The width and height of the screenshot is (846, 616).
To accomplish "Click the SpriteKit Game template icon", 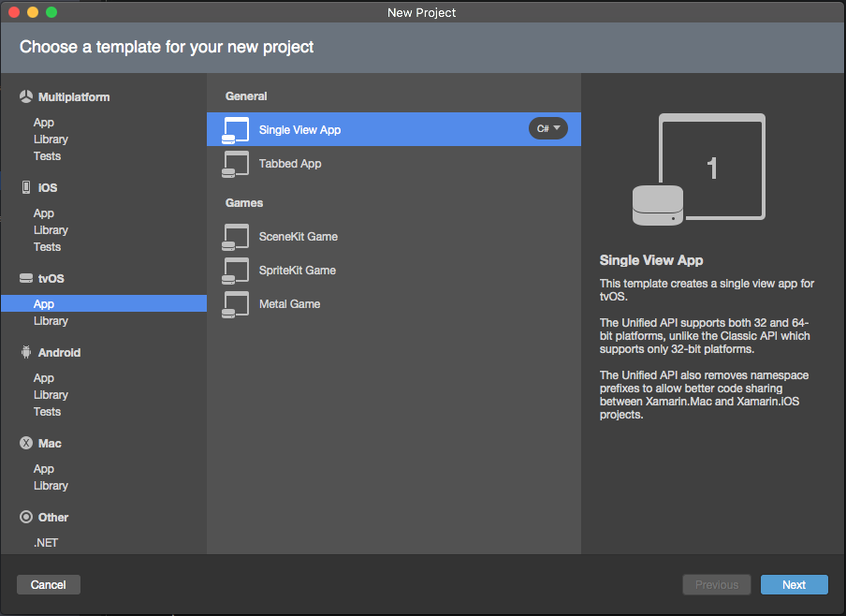I will (235, 270).
